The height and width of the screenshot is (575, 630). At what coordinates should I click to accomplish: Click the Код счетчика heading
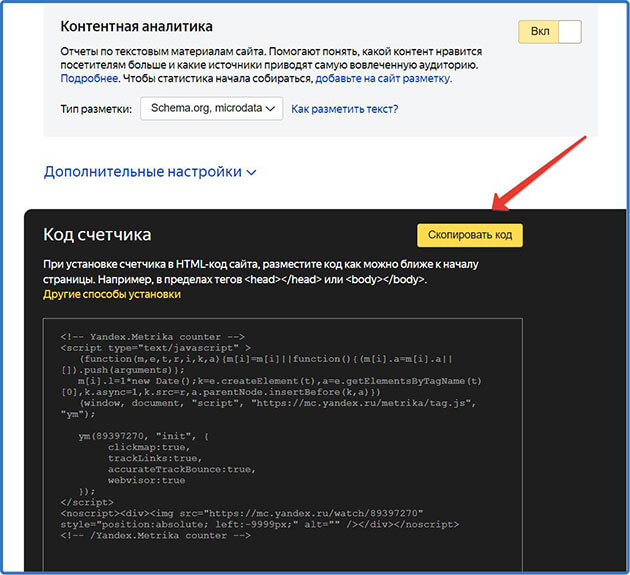tap(97, 235)
